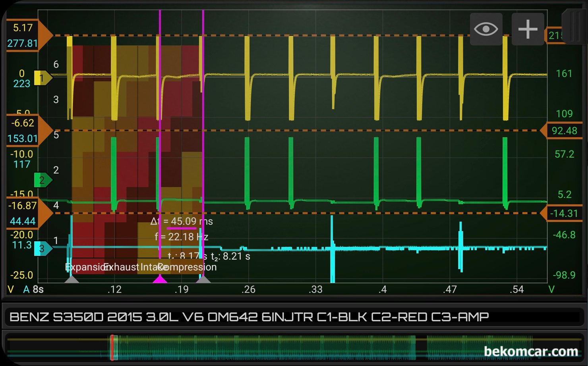Screen dimensions: 588x366
Task: Click the plus icon to add measurement
Action: (x=528, y=29)
